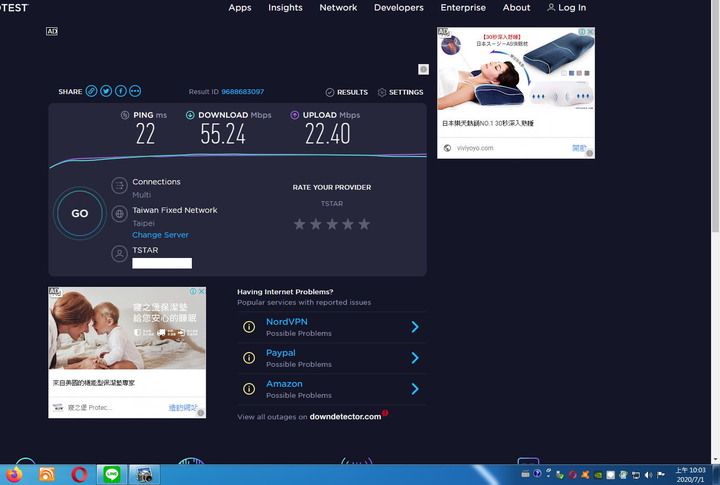Click the NordVPN service link
This screenshot has width=720, height=485.
point(287,322)
